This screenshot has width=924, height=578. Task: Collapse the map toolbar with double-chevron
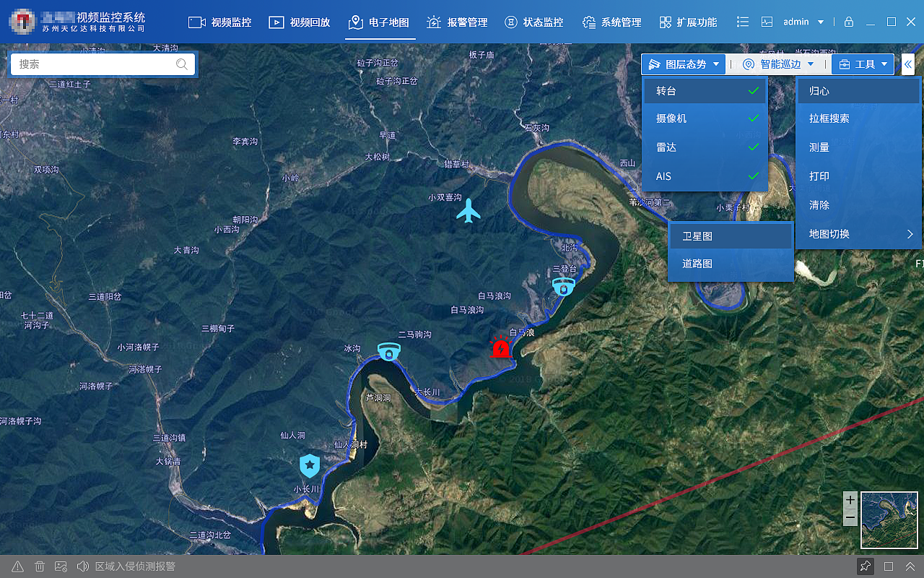(908, 64)
